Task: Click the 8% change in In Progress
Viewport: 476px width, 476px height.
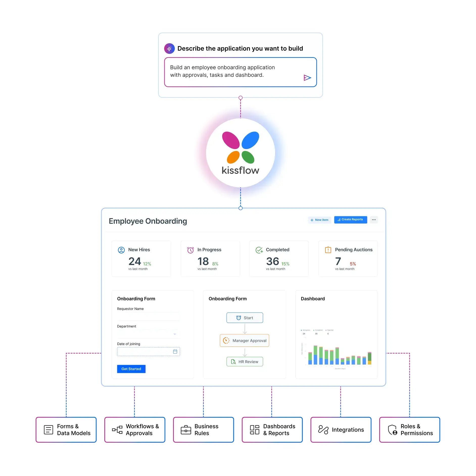Action: pos(215,264)
